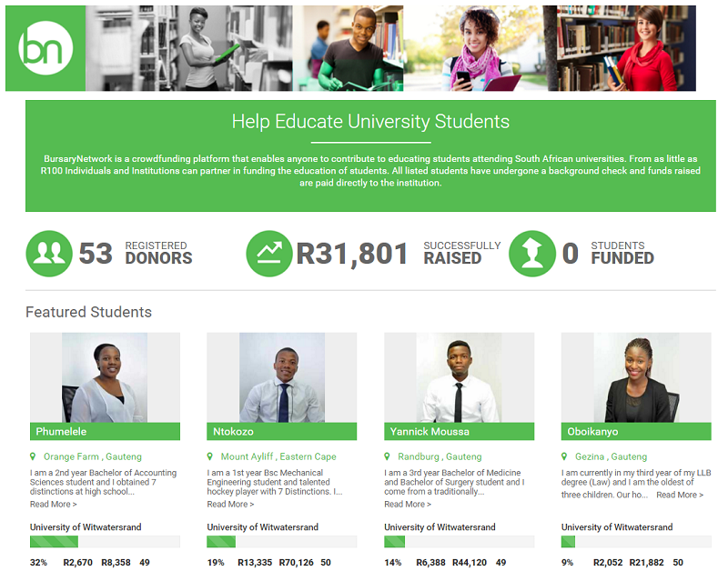Click the 53 donors count
Image resolution: width=728 pixels, height=571 pixels.
(96, 254)
